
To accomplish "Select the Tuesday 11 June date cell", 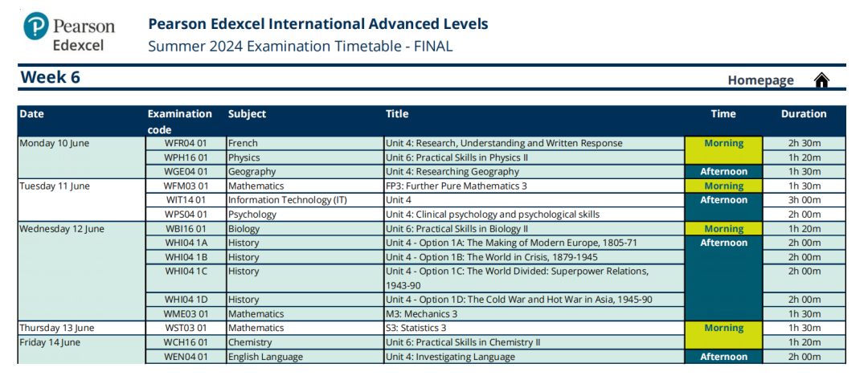I will tap(81, 200).
